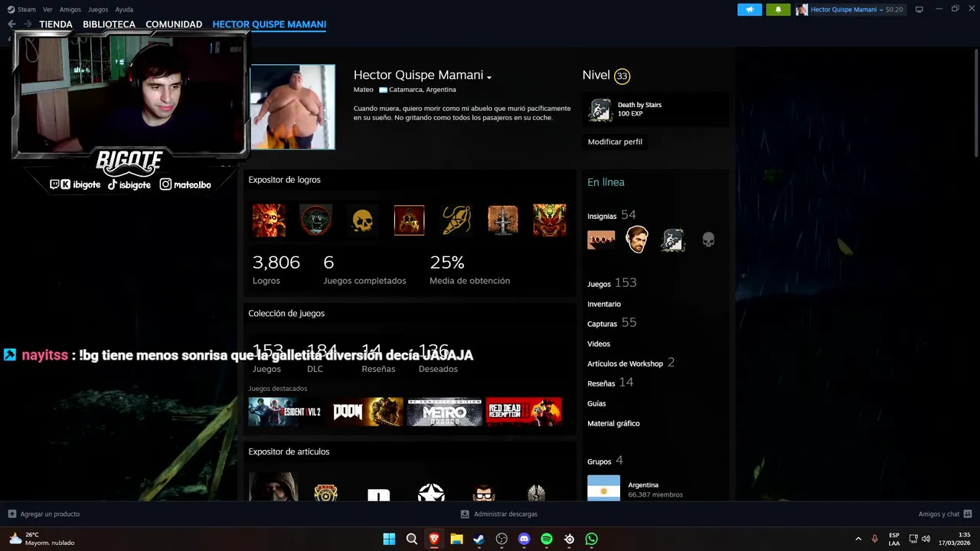Open Spotify from the taskbar

[547, 539]
